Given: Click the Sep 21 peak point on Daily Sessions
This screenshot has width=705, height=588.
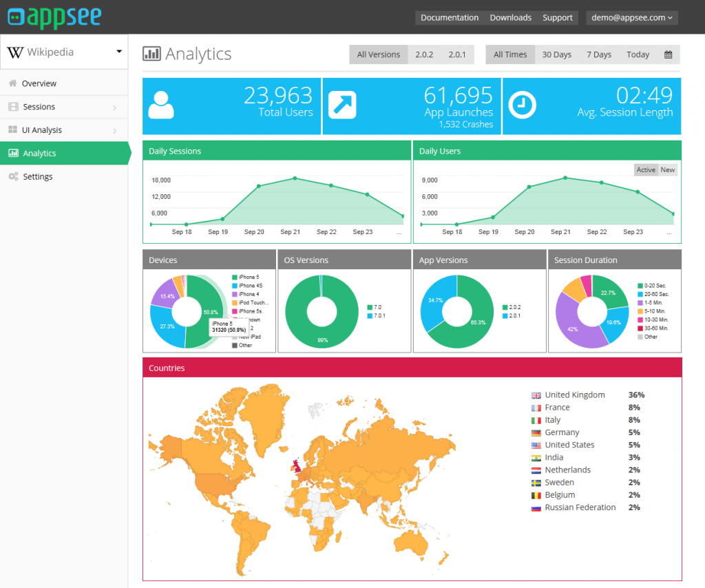Looking at the screenshot, I should (x=295, y=178).
